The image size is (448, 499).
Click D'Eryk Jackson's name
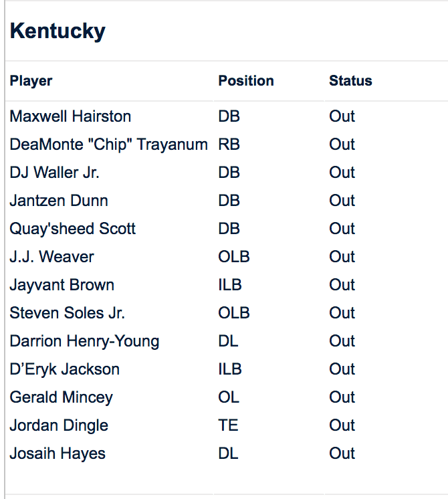point(64,369)
